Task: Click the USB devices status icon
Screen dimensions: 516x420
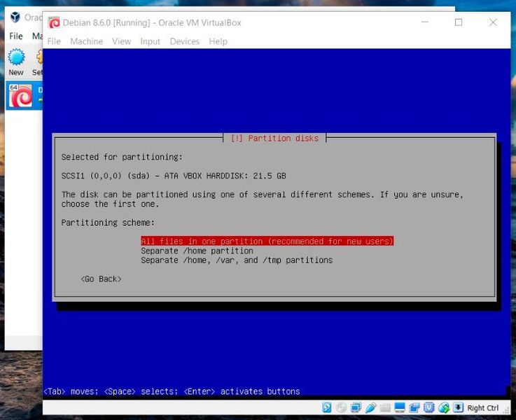Action: click(370, 407)
